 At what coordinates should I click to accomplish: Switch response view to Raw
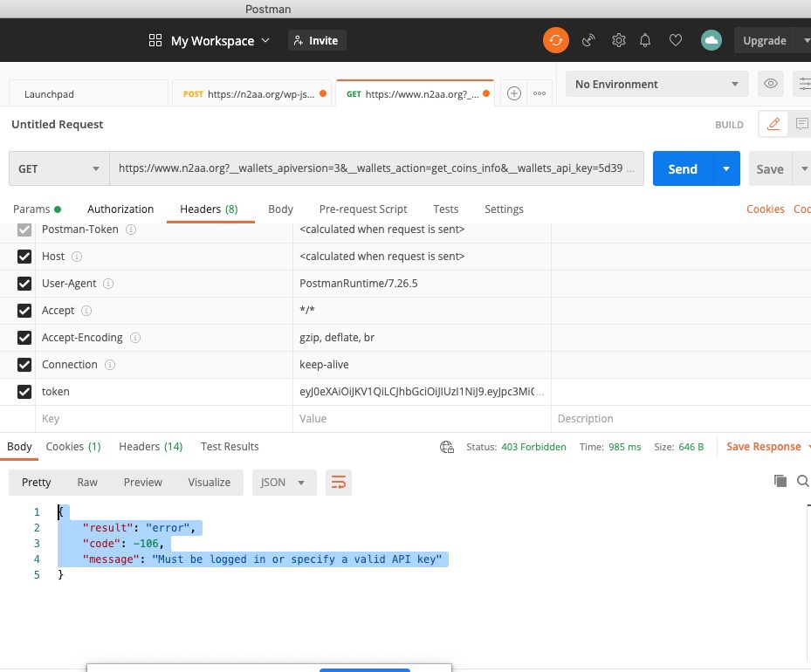87,483
